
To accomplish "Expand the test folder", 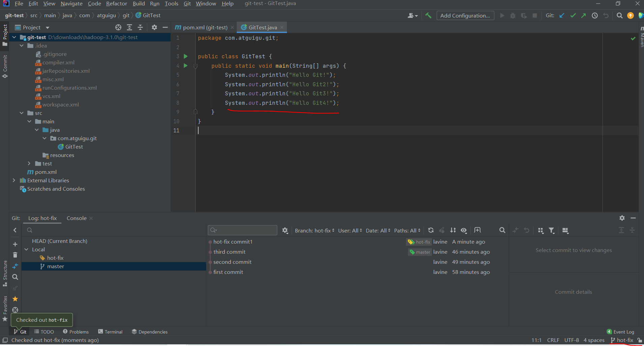I will click(x=29, y=164).
